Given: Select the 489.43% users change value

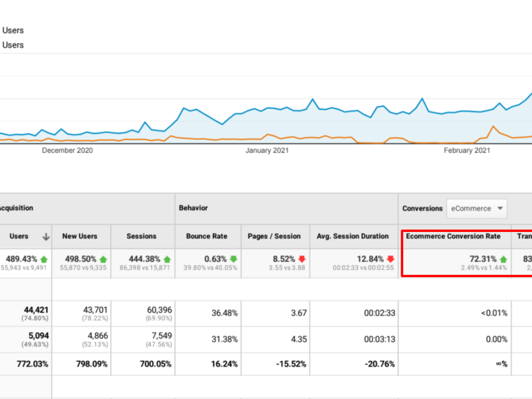Looking at the screenshot, I should tap(21, 259).
